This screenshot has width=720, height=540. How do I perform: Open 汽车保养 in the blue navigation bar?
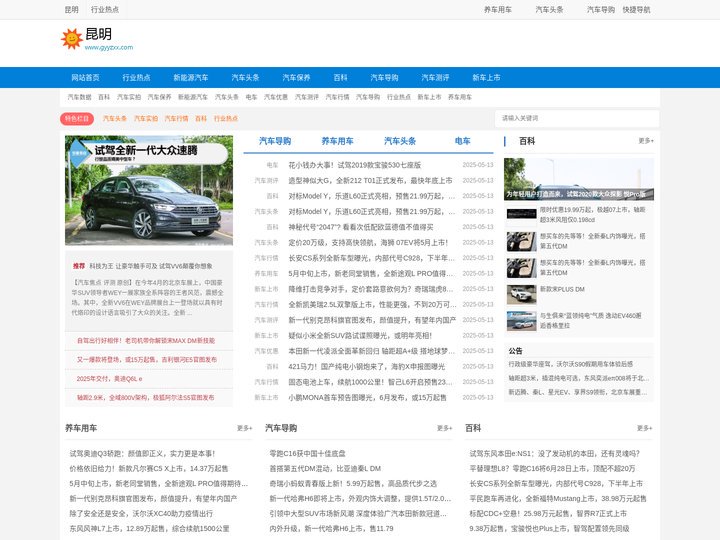(296, 78)
